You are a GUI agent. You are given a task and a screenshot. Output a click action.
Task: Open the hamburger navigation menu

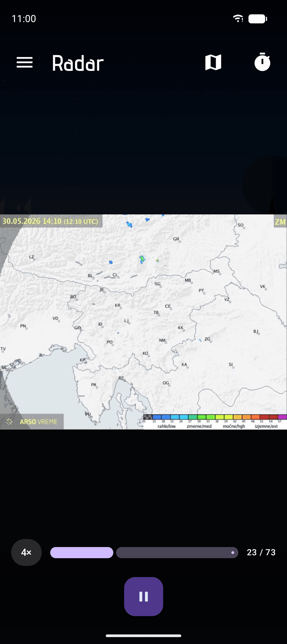tap(24, 62)
